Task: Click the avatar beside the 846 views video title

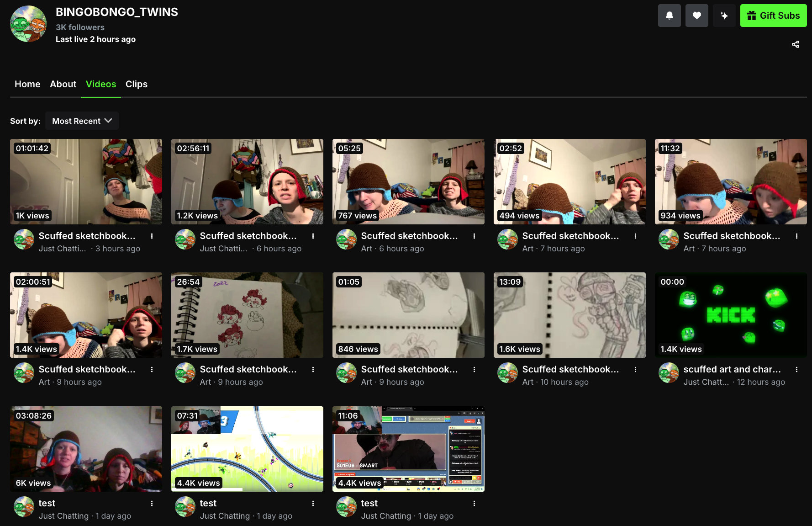Action: click(x=347, y=373)
